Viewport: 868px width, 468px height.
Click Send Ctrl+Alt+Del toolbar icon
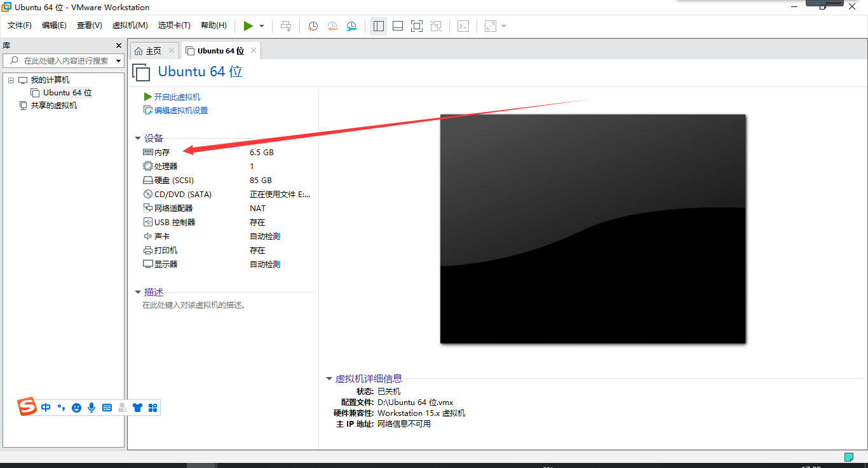tap(286, 26)
